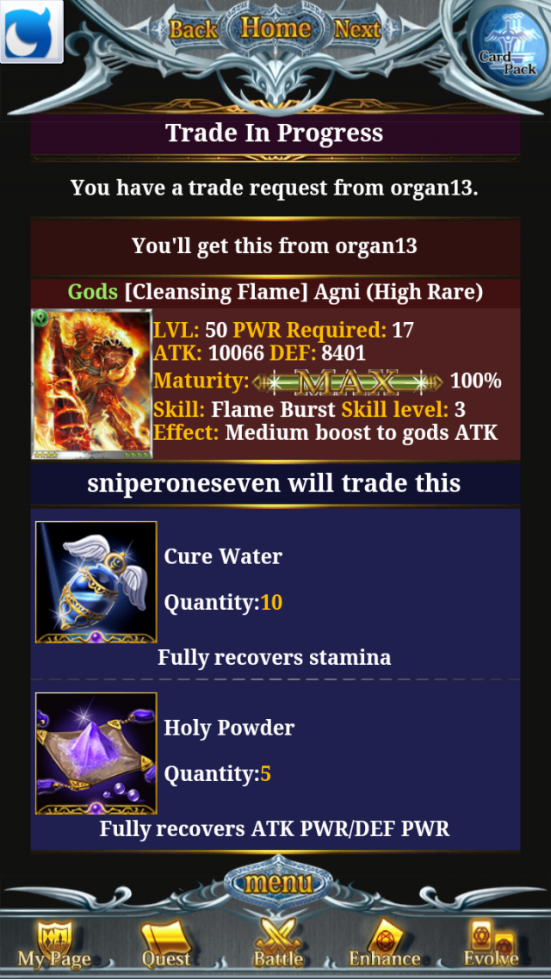Image resolution: width=551 pixels, height=980 pixels.
Task: Open Enhance card icon
Action: pos(384,943)
